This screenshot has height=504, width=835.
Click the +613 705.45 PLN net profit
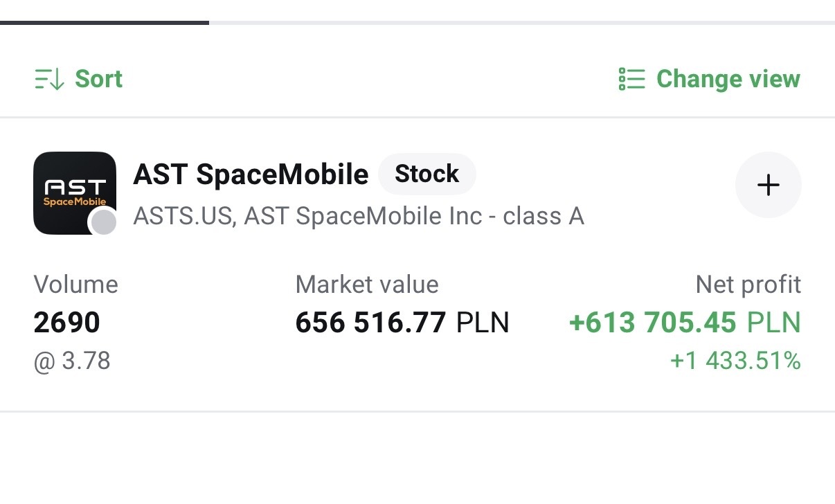[684, 323]
